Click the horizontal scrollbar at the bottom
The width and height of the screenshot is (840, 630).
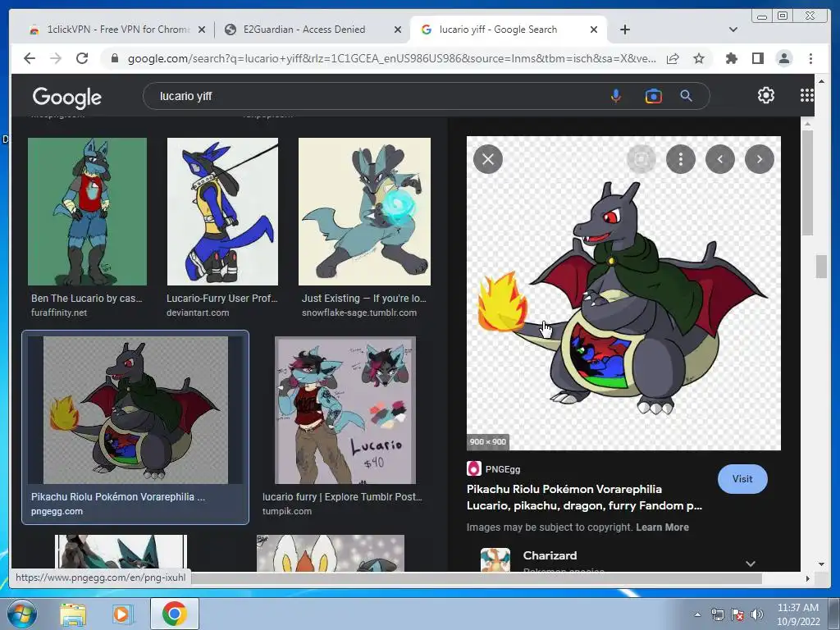coord(477,578)
